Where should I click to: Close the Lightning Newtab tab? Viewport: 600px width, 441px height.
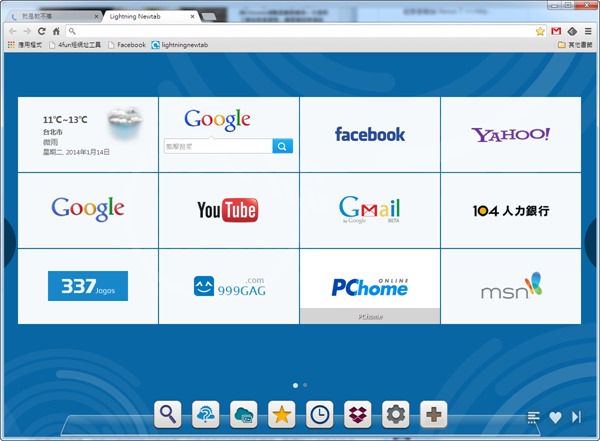click(x=192, y=16)
